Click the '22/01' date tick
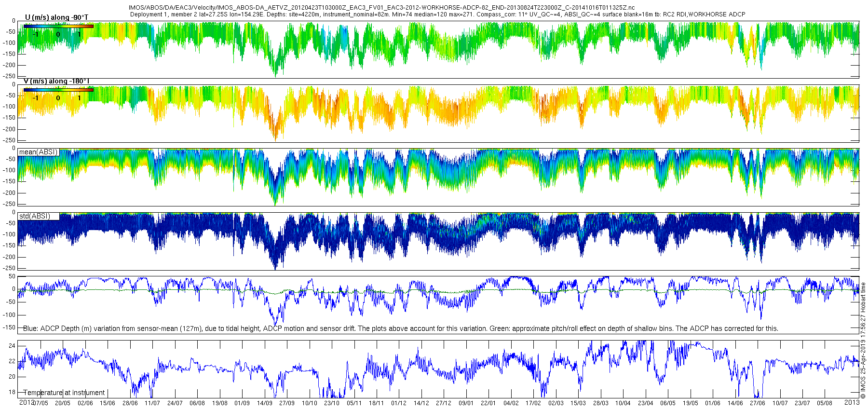This screenshot has height=410, width=868. [x=488, y=403]
